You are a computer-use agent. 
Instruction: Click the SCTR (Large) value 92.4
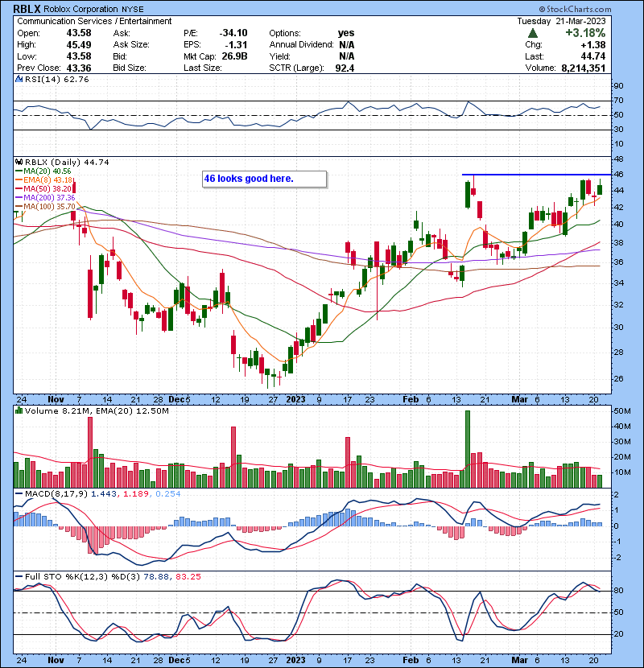[x=345, y=68]
